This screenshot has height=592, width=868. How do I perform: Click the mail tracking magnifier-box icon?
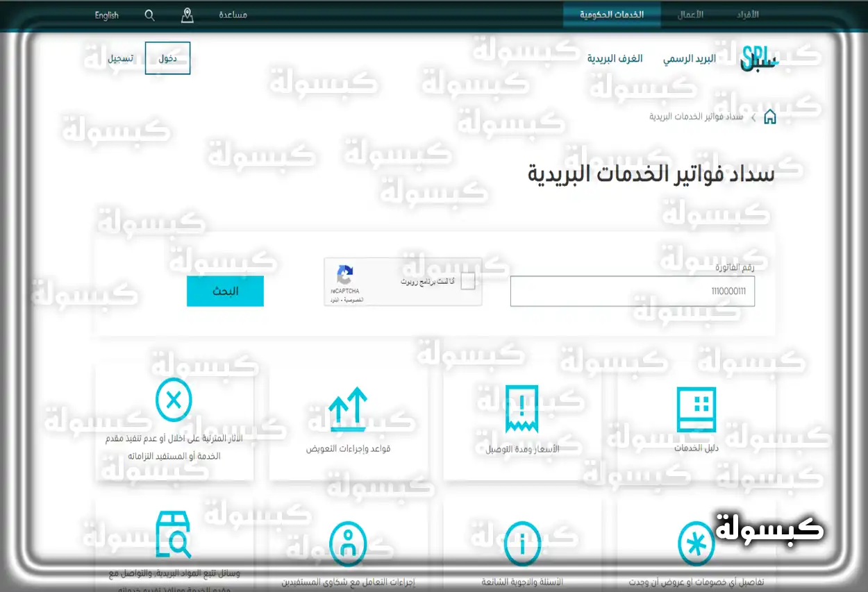pos(174,533)
